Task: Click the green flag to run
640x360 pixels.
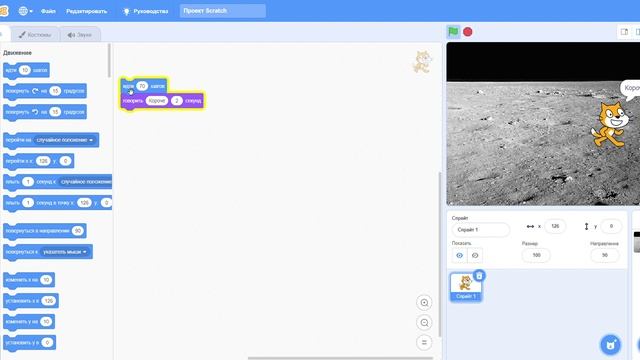Action: click(x=453, y=31)
